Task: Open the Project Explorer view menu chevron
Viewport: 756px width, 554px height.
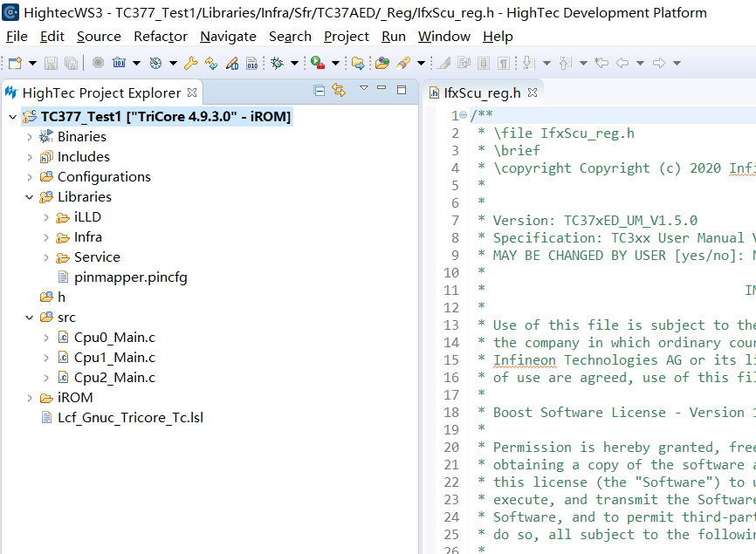Action: (364, 89)
